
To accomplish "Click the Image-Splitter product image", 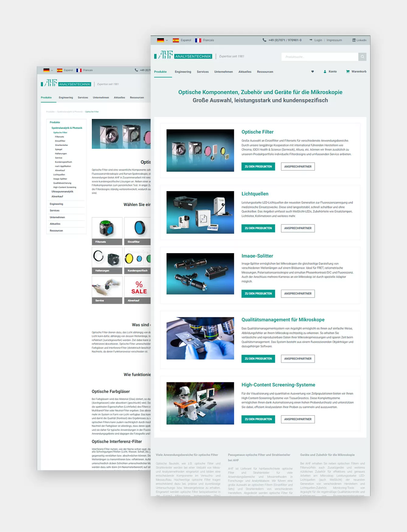I will tap(200, 274).
